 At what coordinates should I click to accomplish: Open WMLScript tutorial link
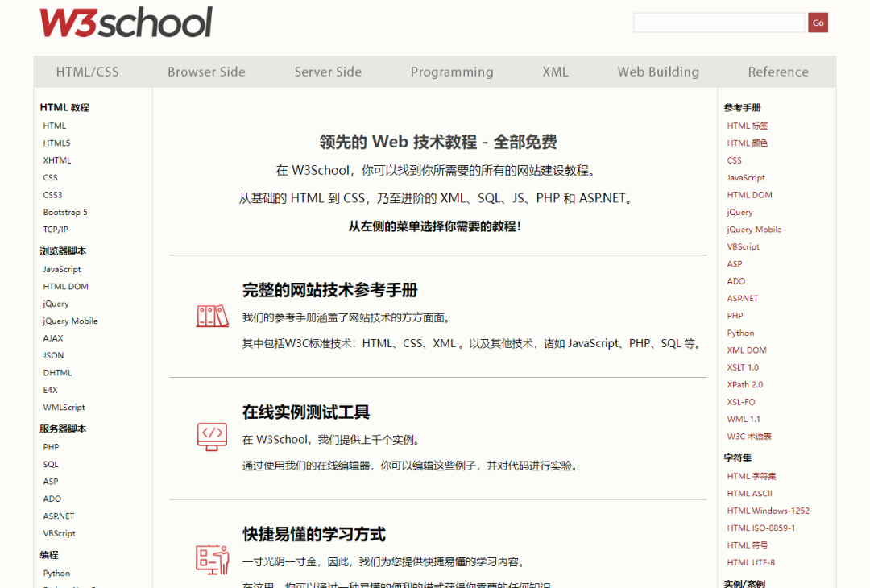point(64,407)
